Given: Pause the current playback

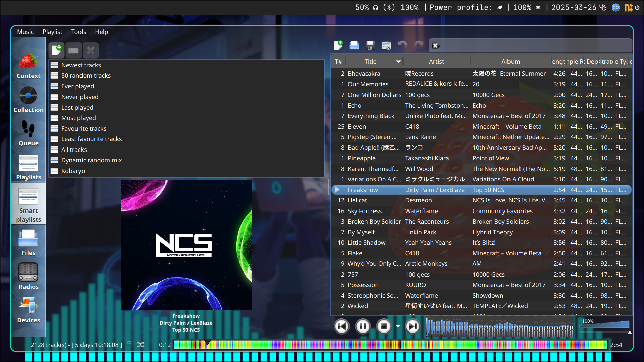Looking at the screenshot, I should [363, 326].
